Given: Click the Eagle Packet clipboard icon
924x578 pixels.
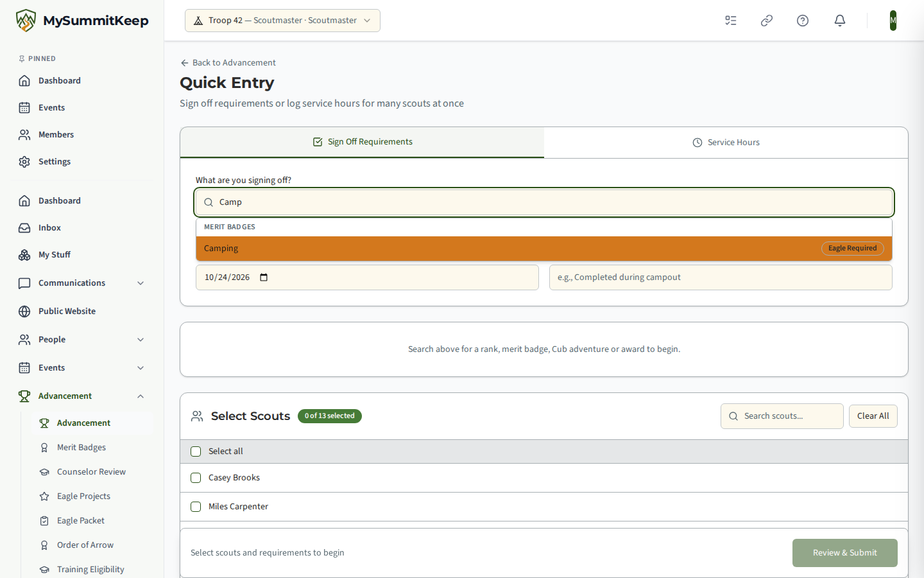Looking at the screenshot, I should (x=44, y=521).
